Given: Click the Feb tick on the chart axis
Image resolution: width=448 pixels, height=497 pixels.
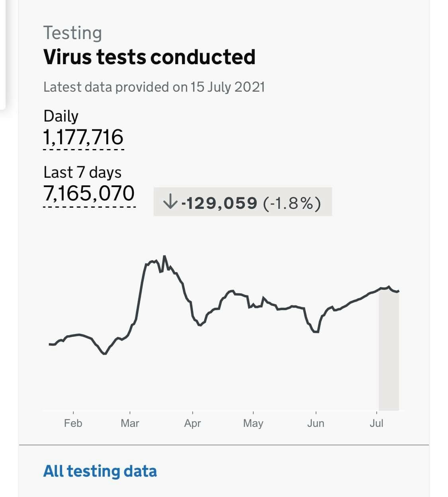Looking at the screenshot, I should tap(73, 423).
